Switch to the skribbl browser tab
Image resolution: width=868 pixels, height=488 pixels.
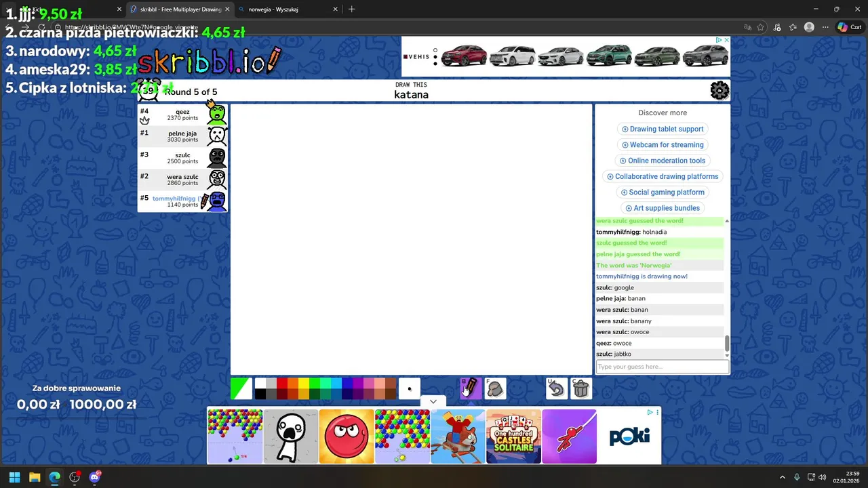tap(180, 9)
